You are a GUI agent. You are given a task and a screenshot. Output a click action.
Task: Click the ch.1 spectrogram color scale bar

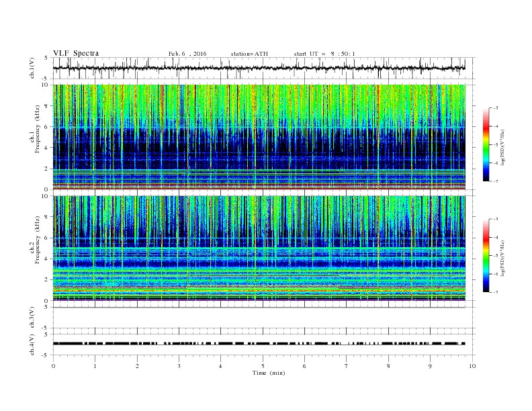click(x=486, y=144)
